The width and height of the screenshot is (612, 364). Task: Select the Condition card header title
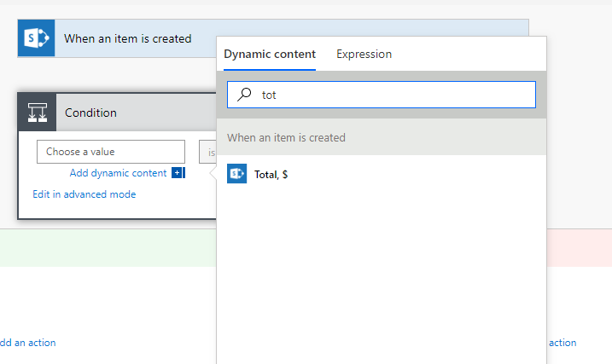click(90, 113)
